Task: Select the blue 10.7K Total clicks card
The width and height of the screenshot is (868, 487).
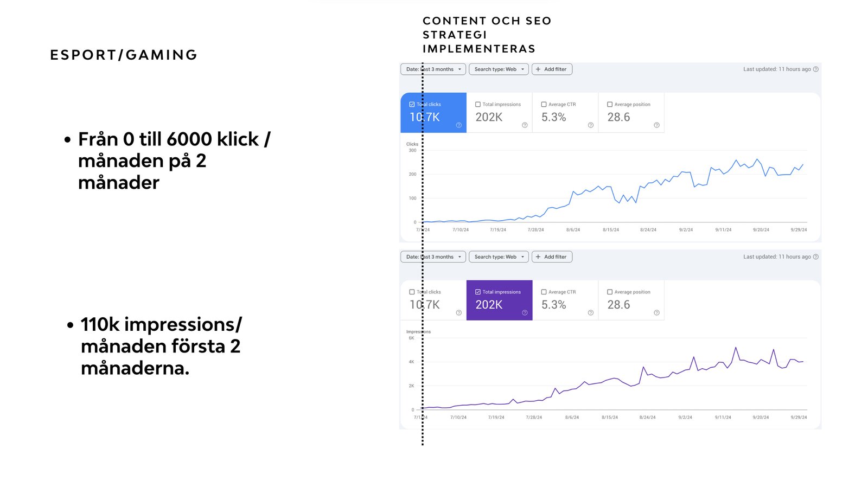Action: point(433,113)
